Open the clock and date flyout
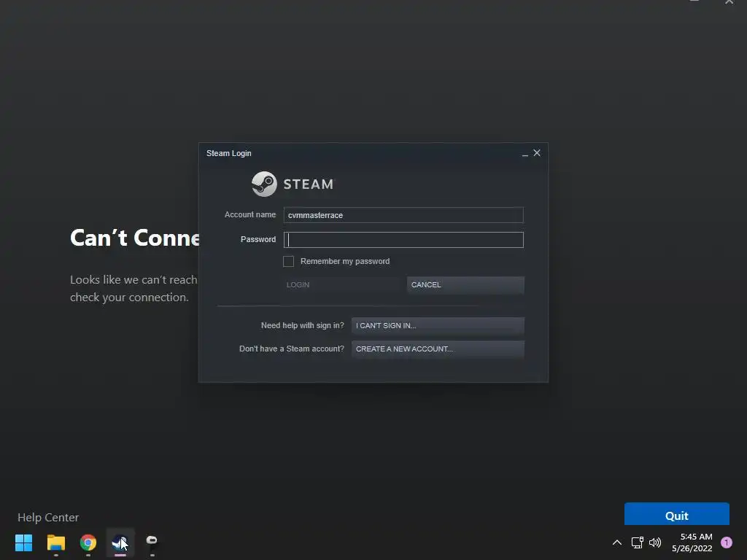 tap(692, 542)
